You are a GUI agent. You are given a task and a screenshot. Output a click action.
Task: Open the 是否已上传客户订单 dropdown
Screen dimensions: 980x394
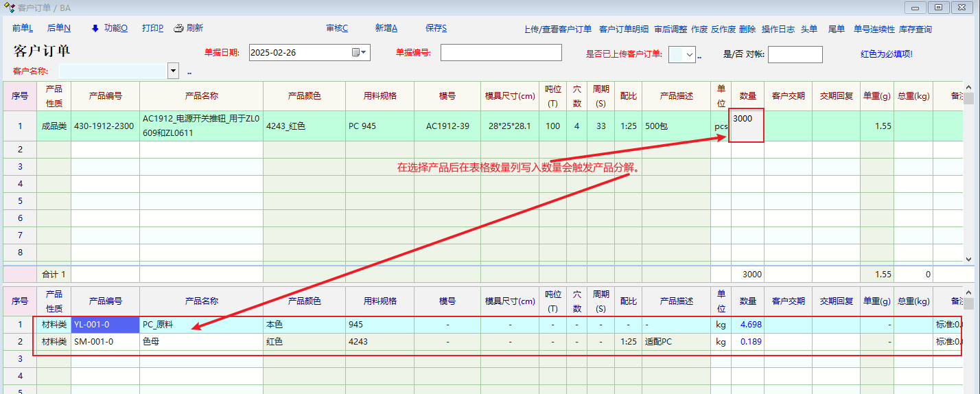[690, 55]
